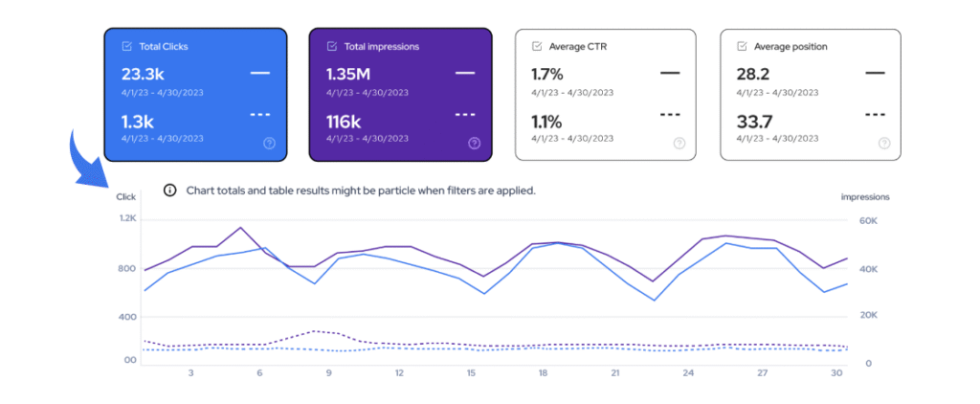Click the solid line legend beside 1.7%
Image resolution: width=980 pixels, height=404 pixels.
click(670, 73)
